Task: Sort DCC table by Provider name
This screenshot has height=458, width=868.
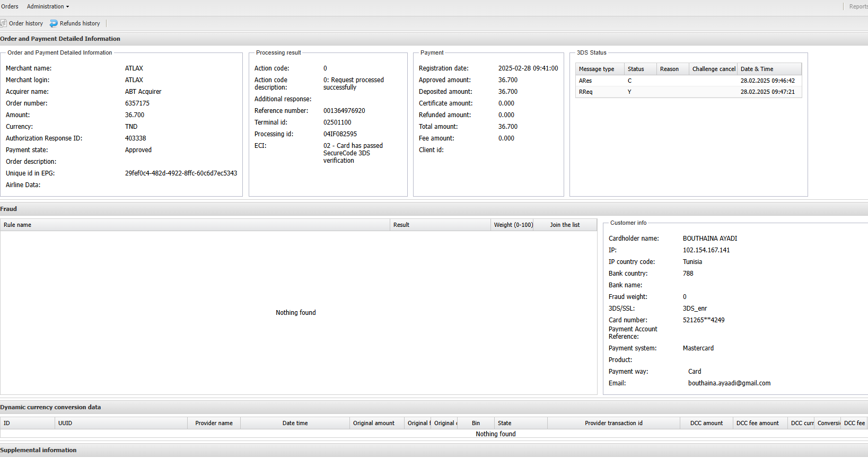Action: (214, 423)
